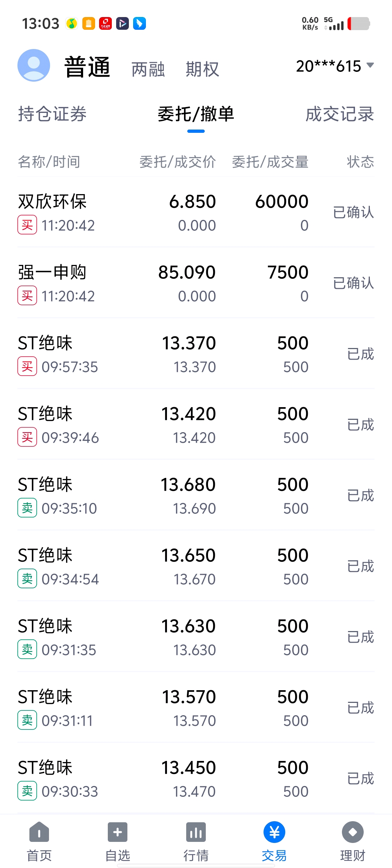Tap the 强一申购 order row
Image resolution: width=392 pixels, height=868 pixels.
tap(196, 283)
